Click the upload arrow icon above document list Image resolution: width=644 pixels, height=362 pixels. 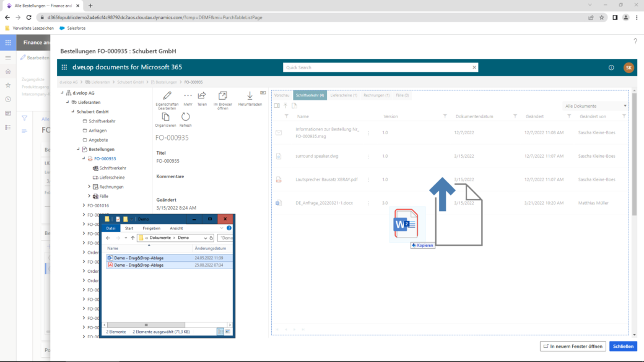tap(285, 105)
